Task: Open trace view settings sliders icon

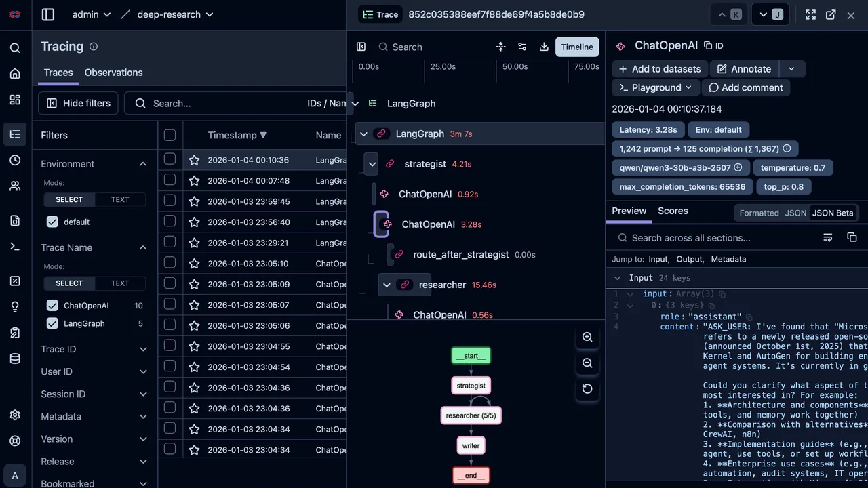Action: tap(522, 47)
